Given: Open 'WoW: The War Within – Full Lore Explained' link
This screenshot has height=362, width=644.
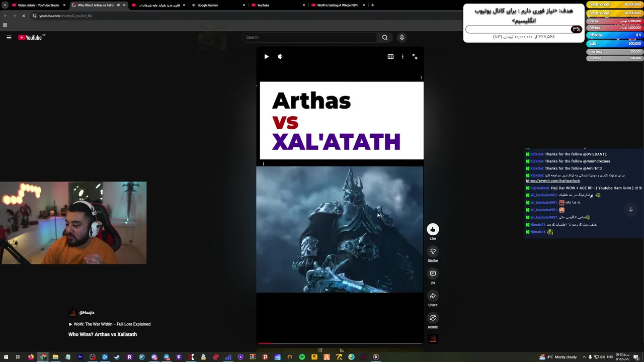Looking at the screenshot, I should (110, 324).
